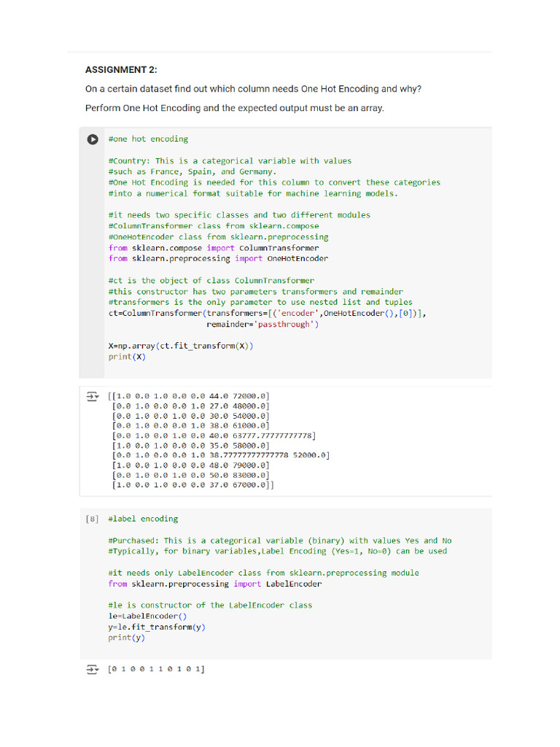The height and width of the screenshot is (747, 560).
Task: Click the output icon beside the label array
Action: [x=92, y=669]
